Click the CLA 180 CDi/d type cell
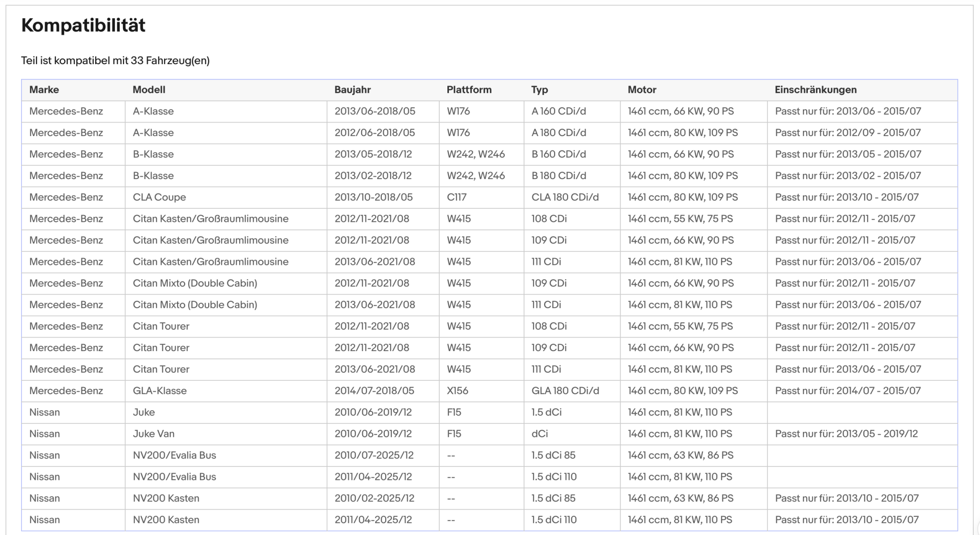The width and height of the screenshot is (980, 535). [565, 197]
